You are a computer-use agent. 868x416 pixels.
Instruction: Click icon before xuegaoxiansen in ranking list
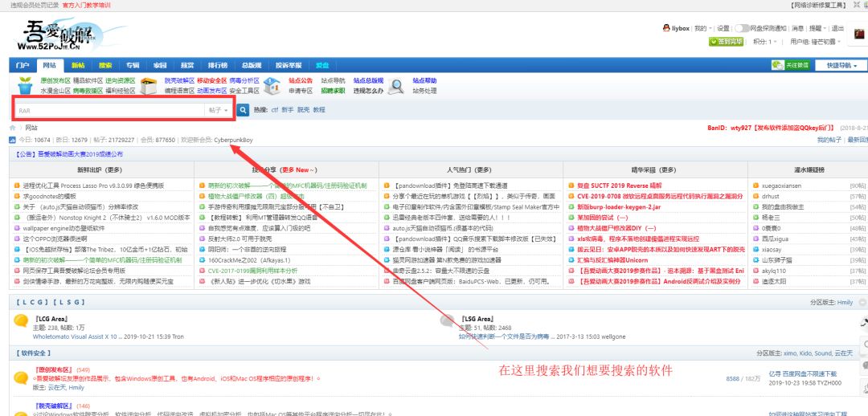tap(756, 186)
